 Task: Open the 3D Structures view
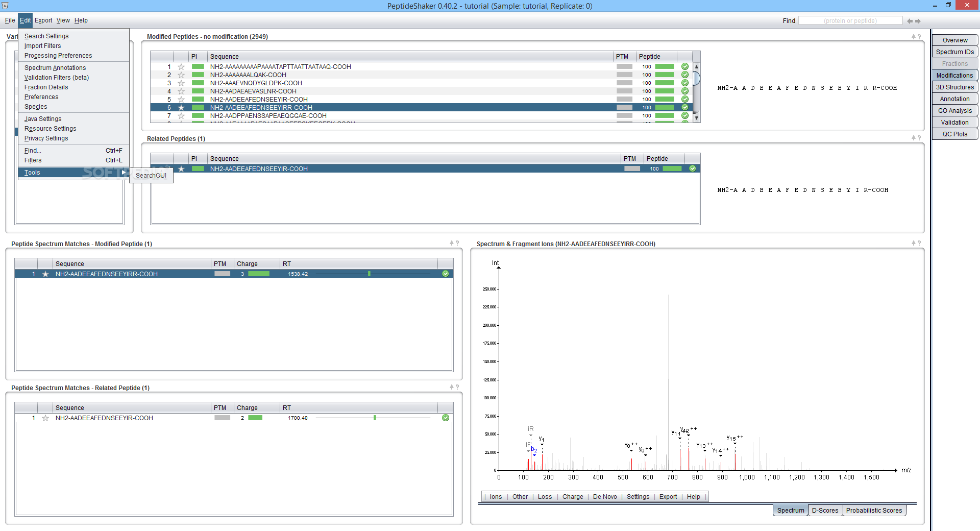[x=955, y=87]
